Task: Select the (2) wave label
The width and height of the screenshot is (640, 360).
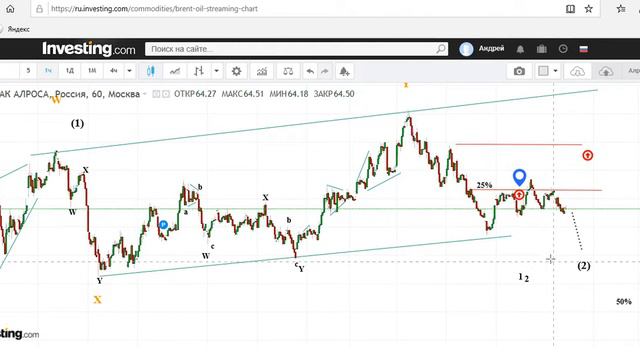Action: tap(584, 266)
